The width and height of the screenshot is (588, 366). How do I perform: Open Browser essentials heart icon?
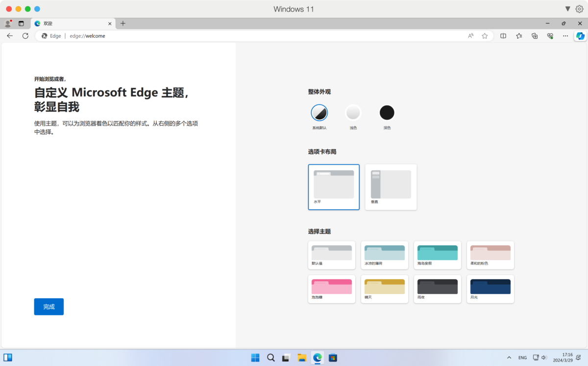tap(550, 36)
